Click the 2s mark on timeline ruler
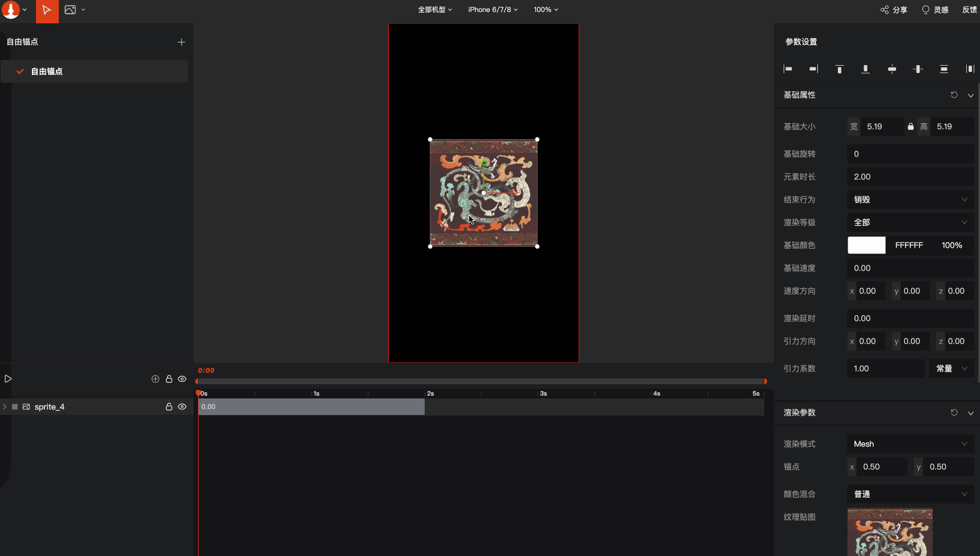This screenshot has width=980, height=556. (430, 393)
